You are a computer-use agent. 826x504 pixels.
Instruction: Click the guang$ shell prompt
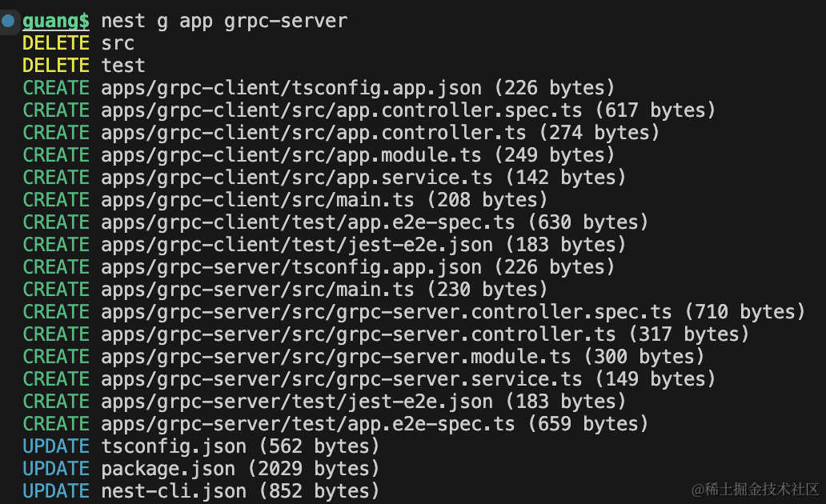coord(56,21)
